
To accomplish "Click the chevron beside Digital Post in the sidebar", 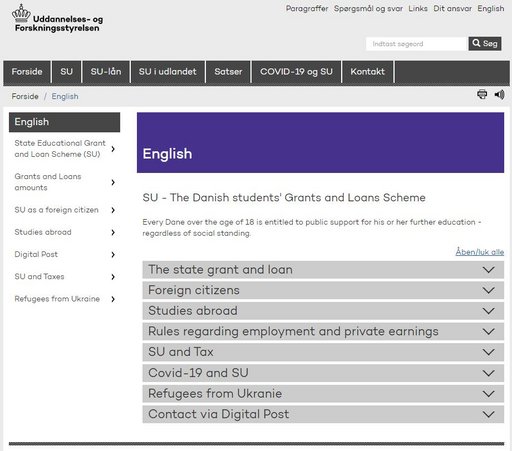I will (113, 255).
